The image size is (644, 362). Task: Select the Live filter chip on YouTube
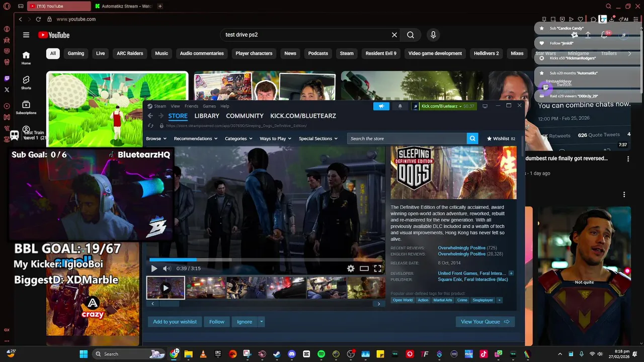click(x=101, y=53)
